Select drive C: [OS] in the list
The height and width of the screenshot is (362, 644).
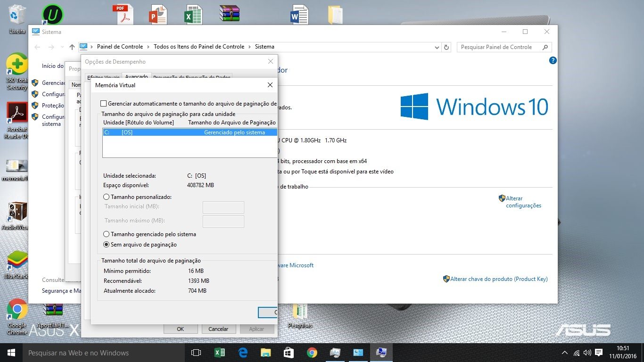coord(190,132)
